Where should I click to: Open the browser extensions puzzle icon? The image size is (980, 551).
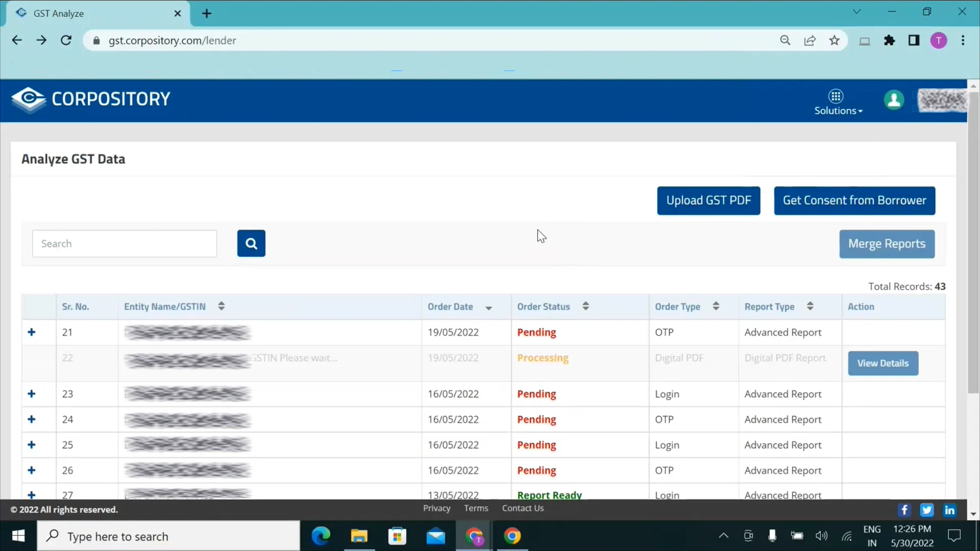tap(889, 40)
